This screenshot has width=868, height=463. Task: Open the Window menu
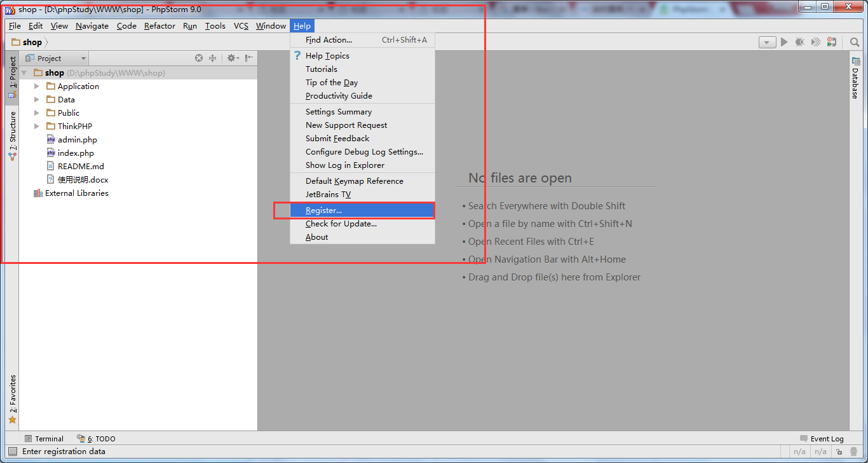click(x=271, y=25)
